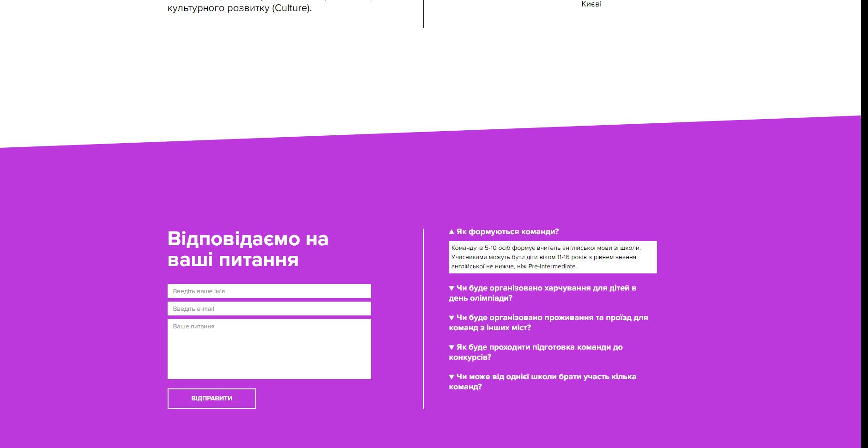Click inside the "Ваше питання" text area
The width and height of the screenshot is (868, 448).
click(x=269, y=349)
